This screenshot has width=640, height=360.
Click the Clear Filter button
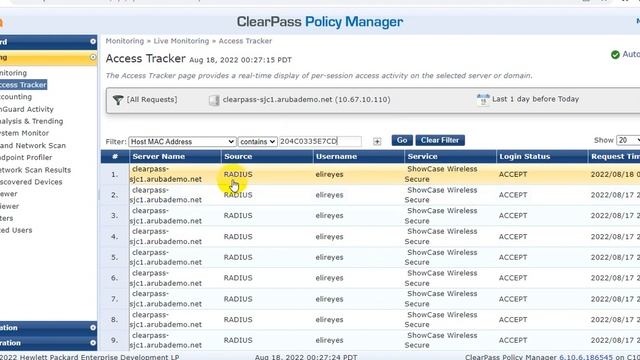click(440, 140)
